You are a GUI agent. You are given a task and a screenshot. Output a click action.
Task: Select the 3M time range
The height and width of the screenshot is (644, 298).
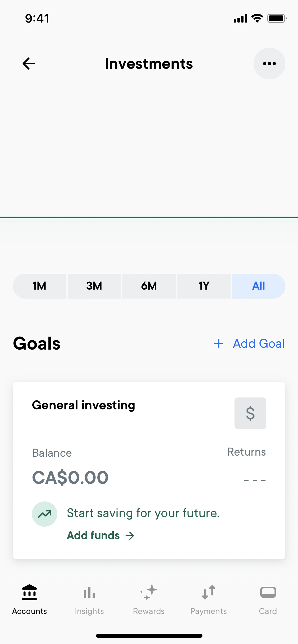pyautogui.click(x=94, y=286)
